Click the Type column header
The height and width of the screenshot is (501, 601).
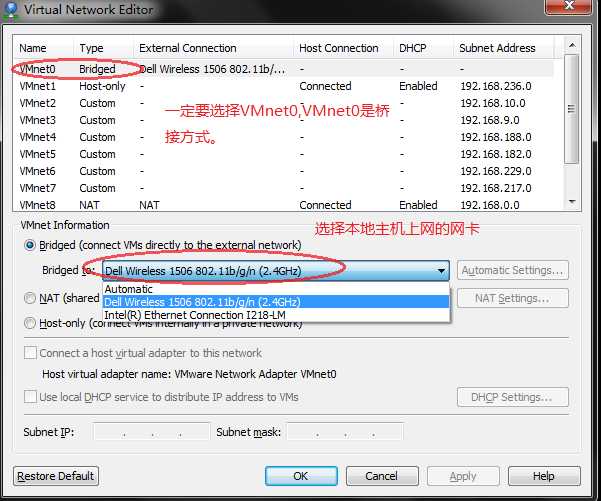pyautogui.click(x=103, y=48)
